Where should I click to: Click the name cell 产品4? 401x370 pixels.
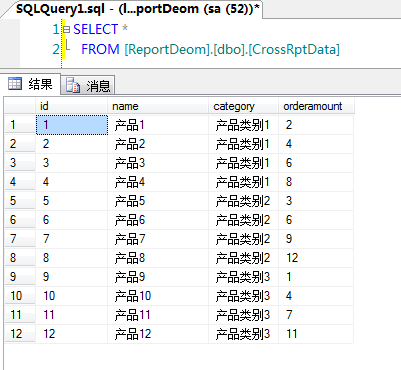click(158, 182)
